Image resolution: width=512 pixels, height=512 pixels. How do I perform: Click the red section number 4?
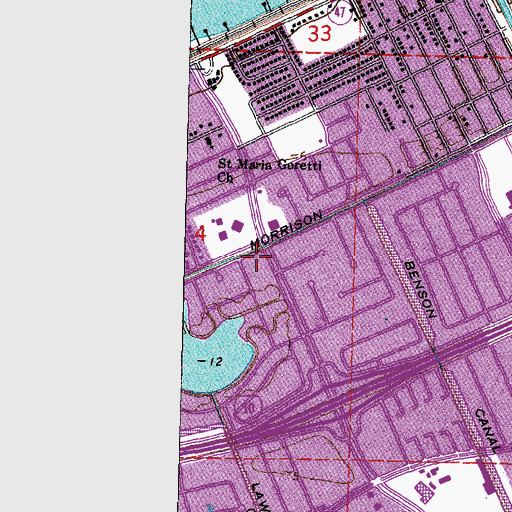[x=200, y=233]
